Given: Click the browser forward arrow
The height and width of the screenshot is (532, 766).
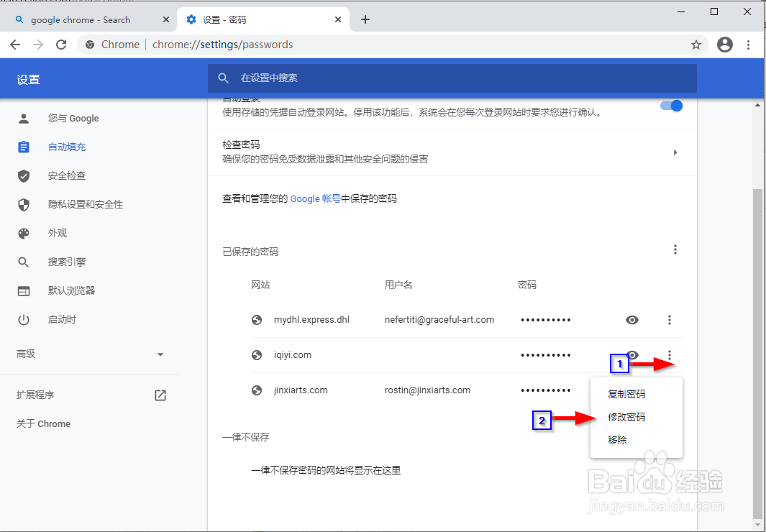Looking at the screenshot, I should pos(38,45).
